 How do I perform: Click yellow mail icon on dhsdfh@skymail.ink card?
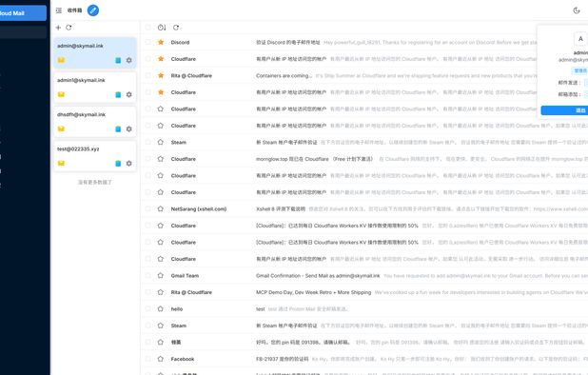coord(61,129)
